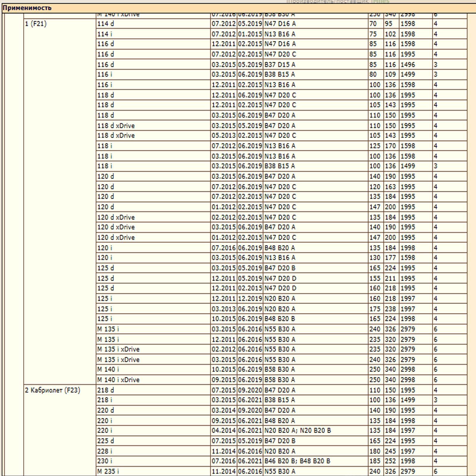Select engine codes N20 B20 A; N20 B20 B

coord(297,430)
